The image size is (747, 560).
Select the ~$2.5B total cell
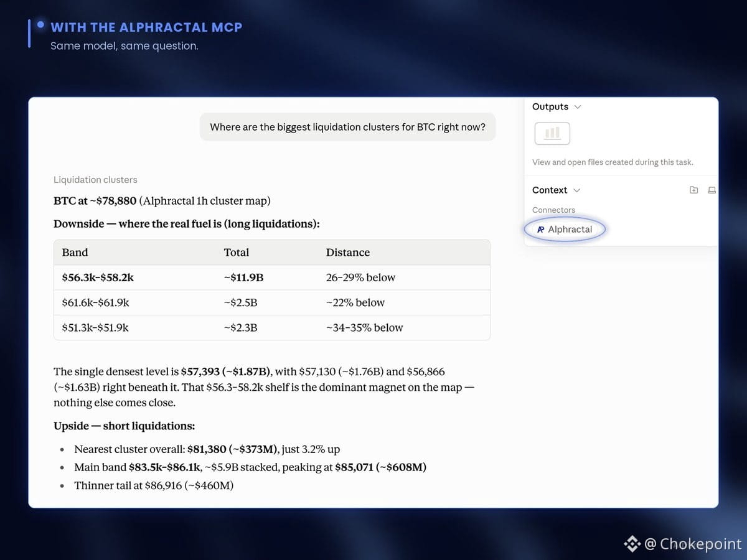coord(240,302)
